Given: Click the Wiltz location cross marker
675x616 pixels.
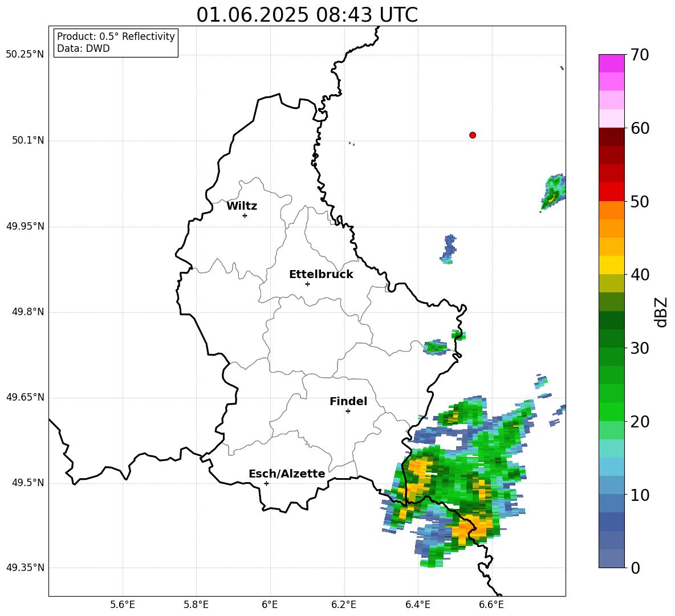Looking at the screenshot, I should point(245,215).
